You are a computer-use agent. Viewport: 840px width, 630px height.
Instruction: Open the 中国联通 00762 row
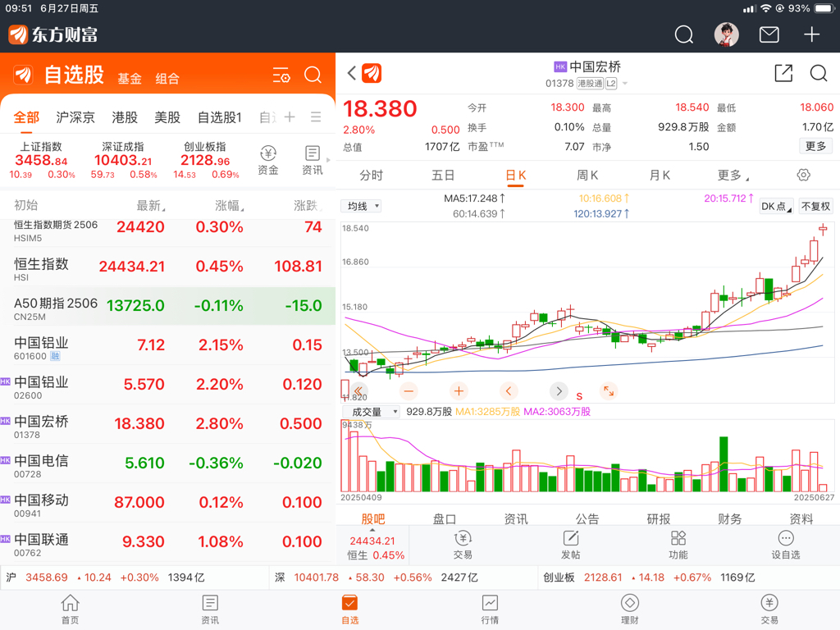pos(167,543)
